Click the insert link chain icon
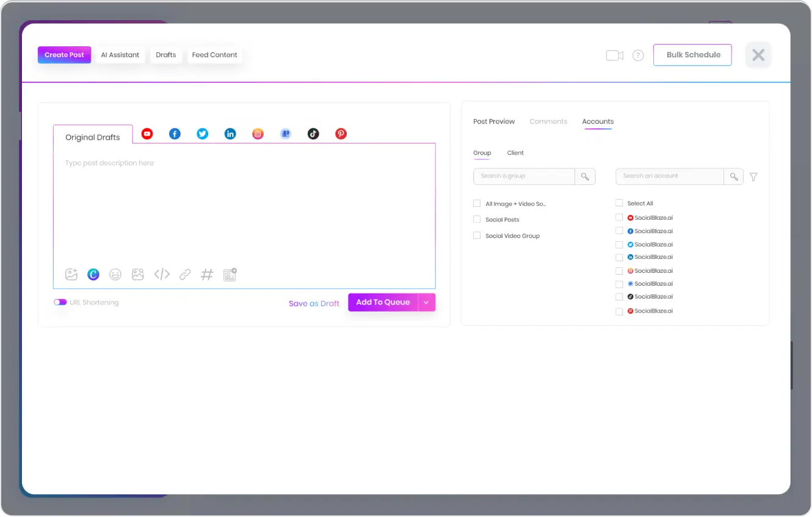812x517 pixels. click(x=185, y=275)
